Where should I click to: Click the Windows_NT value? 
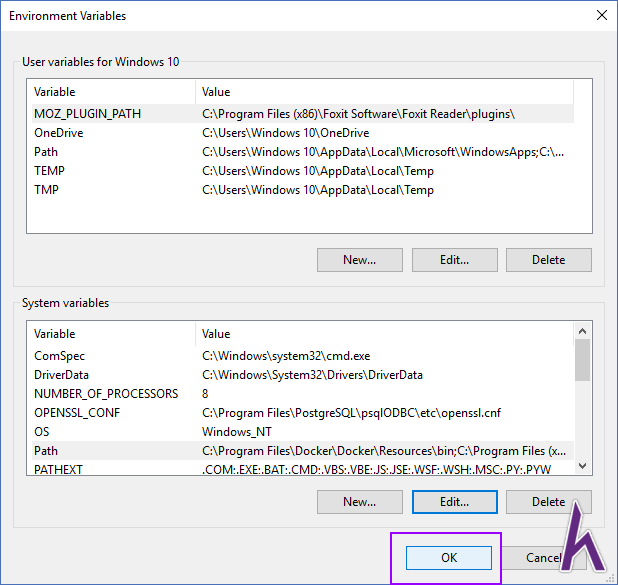(x=236, y=432)
